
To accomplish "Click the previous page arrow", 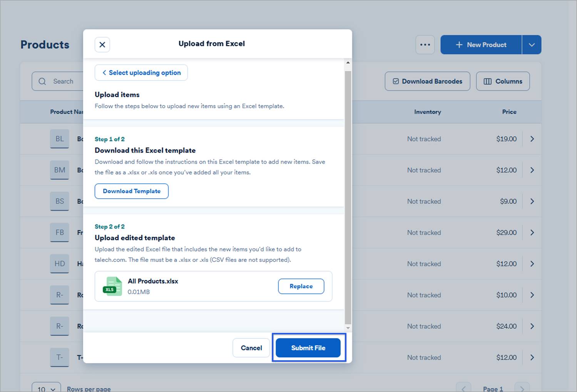I will coord(464,388).
